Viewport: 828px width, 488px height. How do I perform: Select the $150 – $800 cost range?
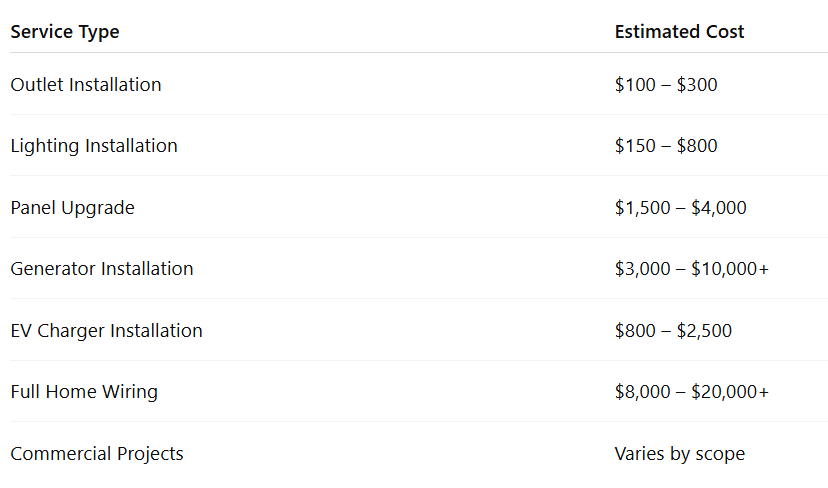pos(666,146)
